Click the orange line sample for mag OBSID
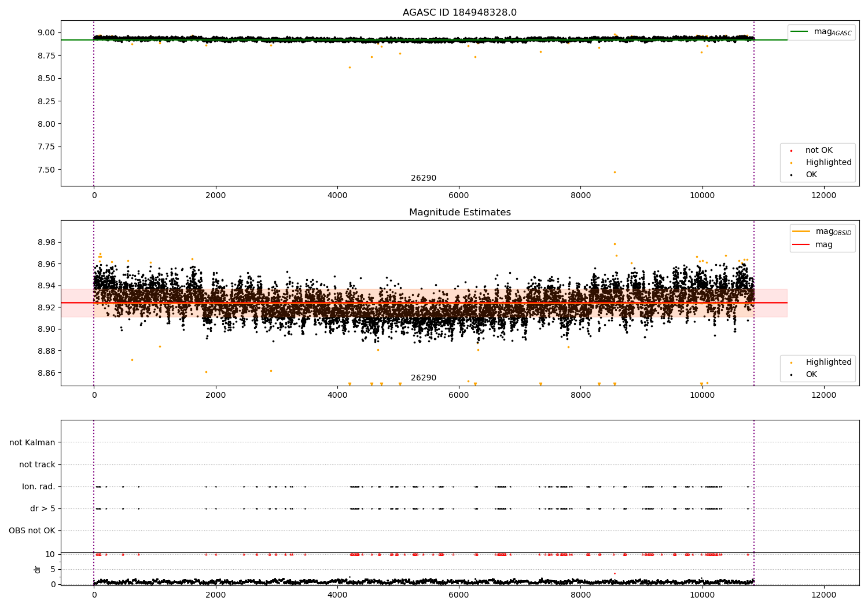The height and width of the screenshot is (608, 868). [x=801, y=231]
